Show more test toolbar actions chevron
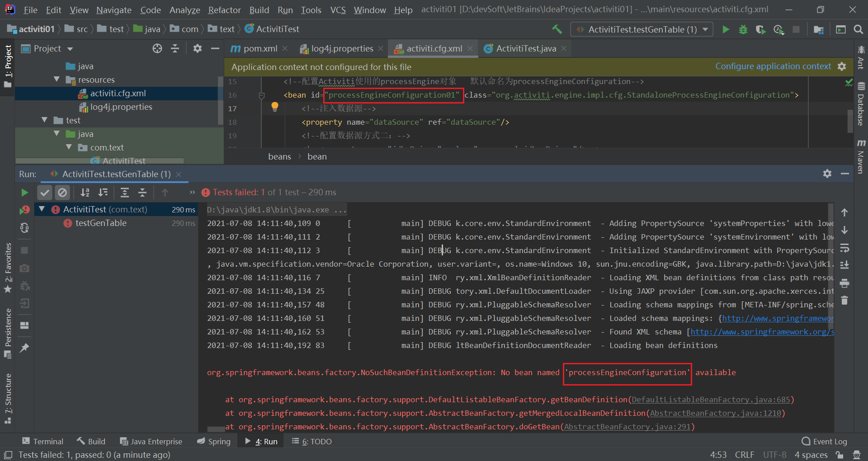This screenshot has height=461, width=868. click(193, 193)
